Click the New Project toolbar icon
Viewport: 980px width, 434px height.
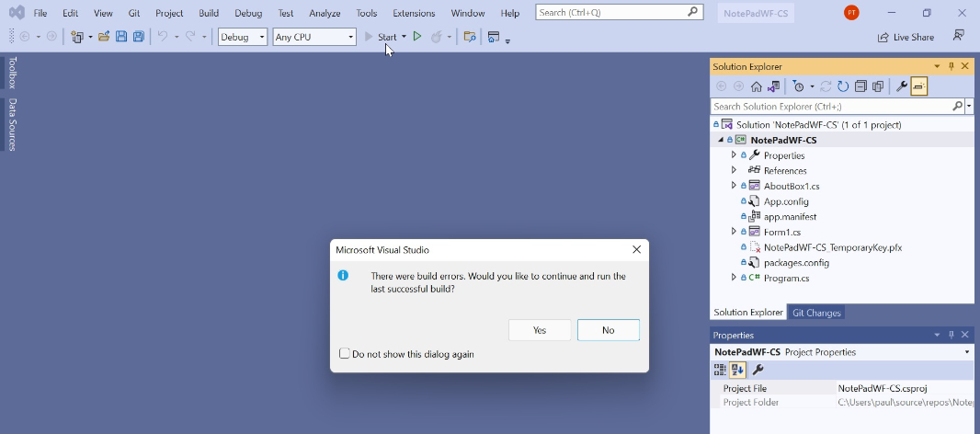point(77,37)
